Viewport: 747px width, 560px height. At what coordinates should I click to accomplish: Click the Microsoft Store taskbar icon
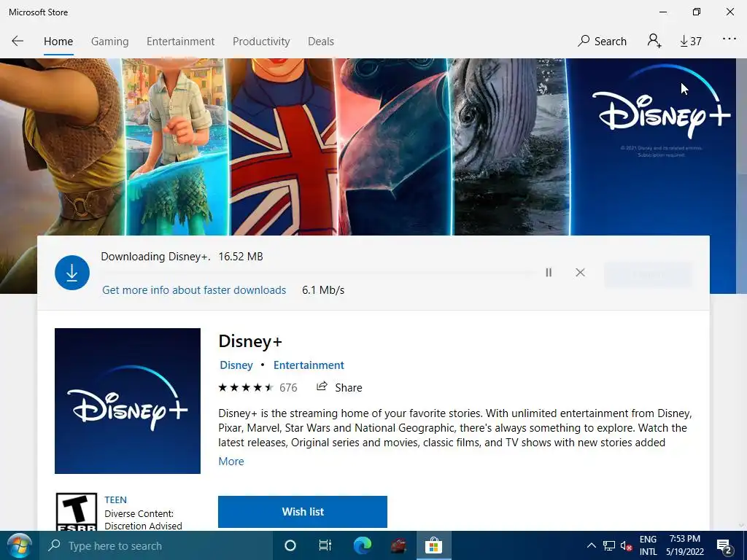tap(433, 545)
